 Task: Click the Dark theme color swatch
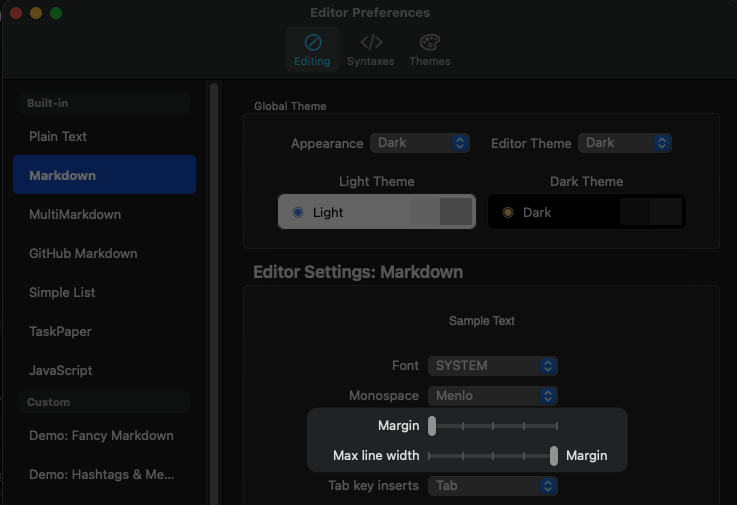click(651, 212)
